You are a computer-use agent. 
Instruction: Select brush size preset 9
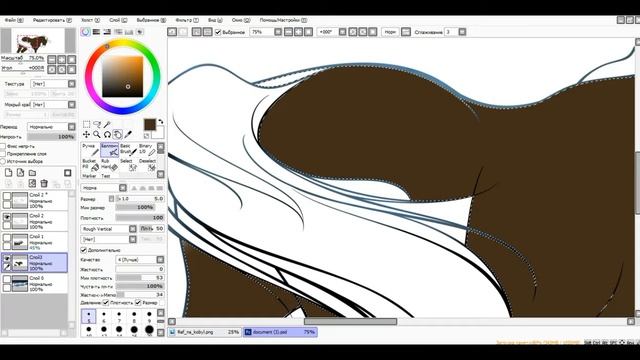pos(149,316)
